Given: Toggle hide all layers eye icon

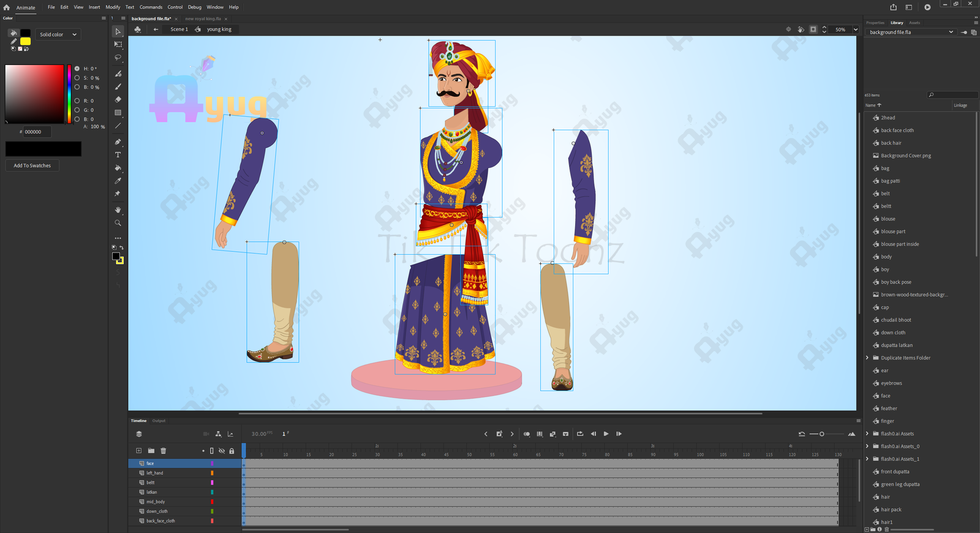Looking at the screenshot, I should (222, 451).
